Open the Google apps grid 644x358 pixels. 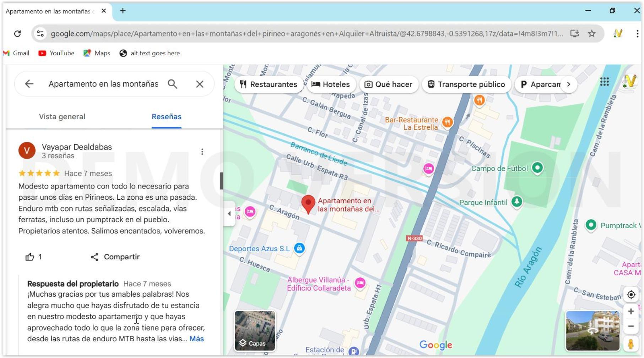[605, 82]
